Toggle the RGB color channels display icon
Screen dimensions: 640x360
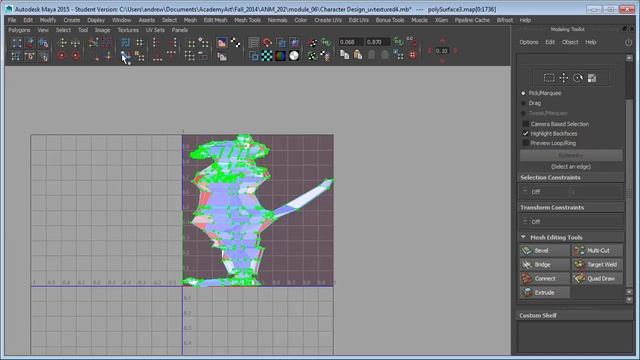[280, 56]
